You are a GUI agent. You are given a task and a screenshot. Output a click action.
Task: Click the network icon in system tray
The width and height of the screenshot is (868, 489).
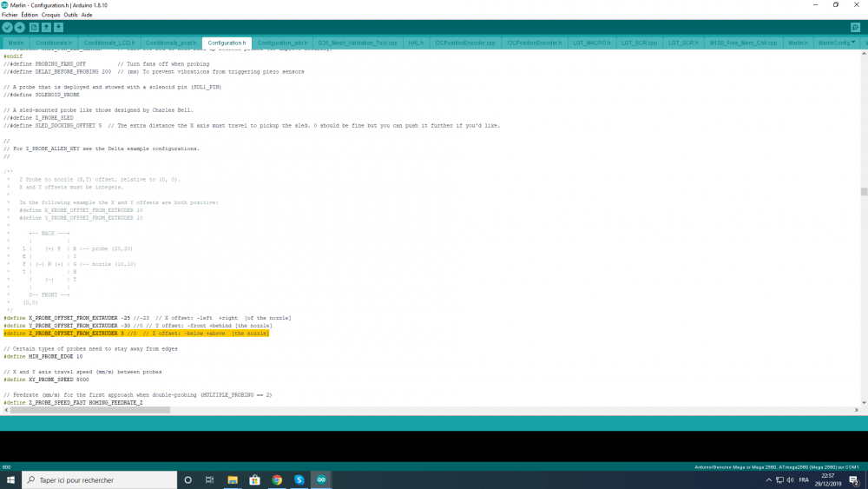coord(779,480)
